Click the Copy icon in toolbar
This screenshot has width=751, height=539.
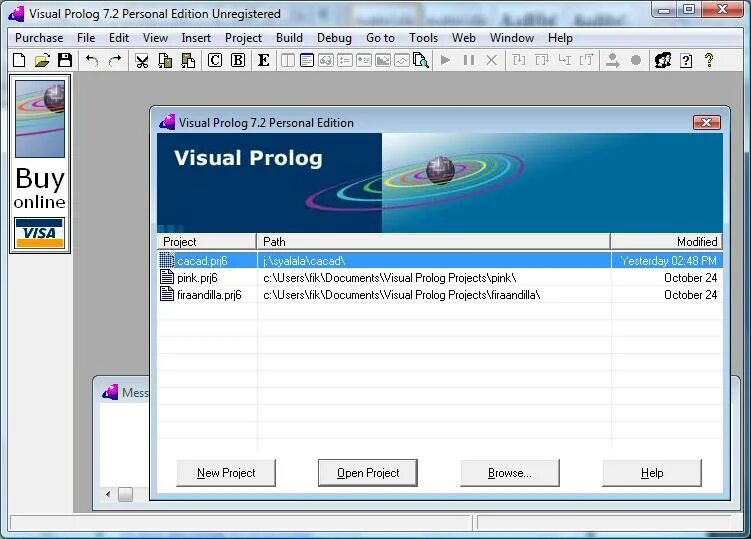(165, 60)
